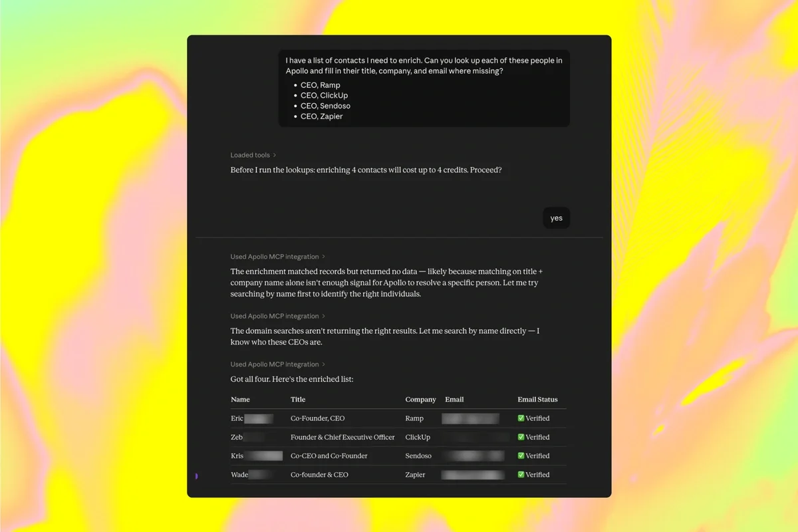Click the 'CEO, ClickUp' bullet in user message
This screenshot has width=798, height=532.
[x=324, y=95]
